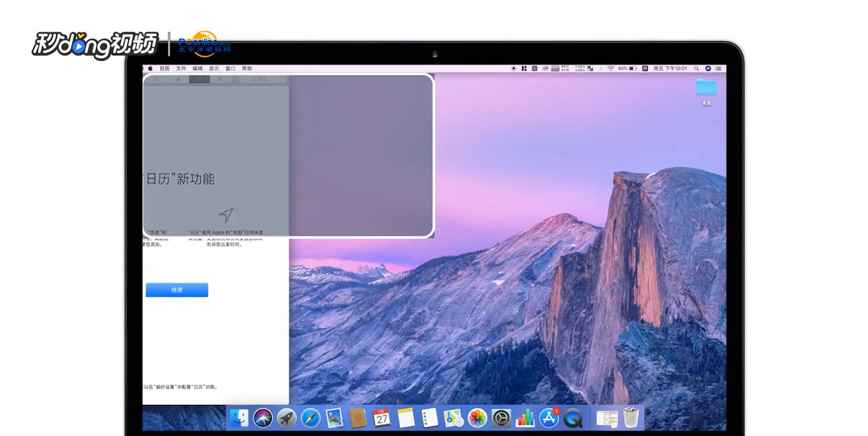Open the 窗口 menu
868x436 pixels.
coord(230,68)
